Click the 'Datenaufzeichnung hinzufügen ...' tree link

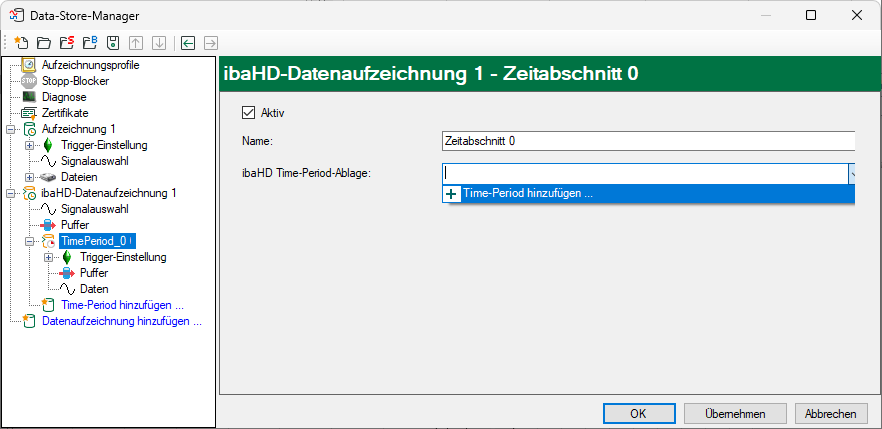click(121, 321)
